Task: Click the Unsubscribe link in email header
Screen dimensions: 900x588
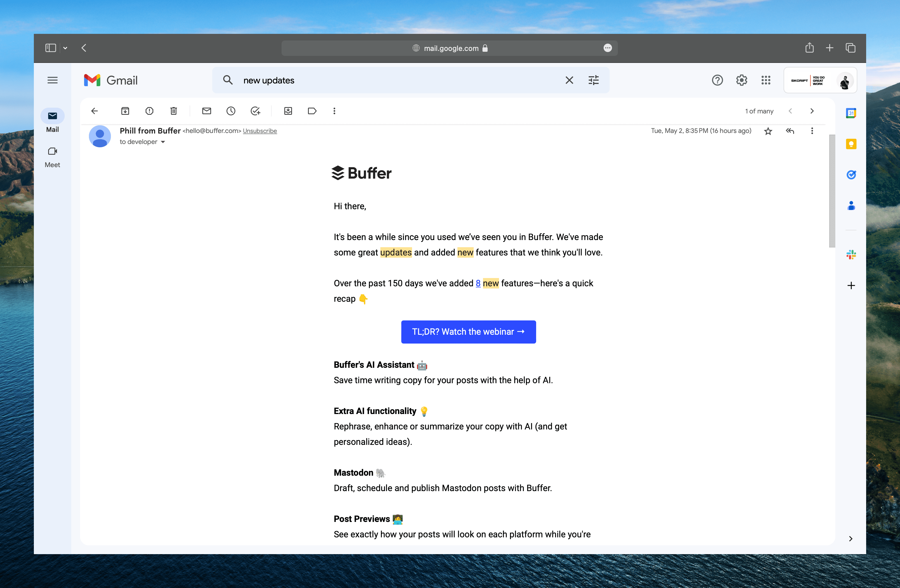Action: (x=260, y=130)
